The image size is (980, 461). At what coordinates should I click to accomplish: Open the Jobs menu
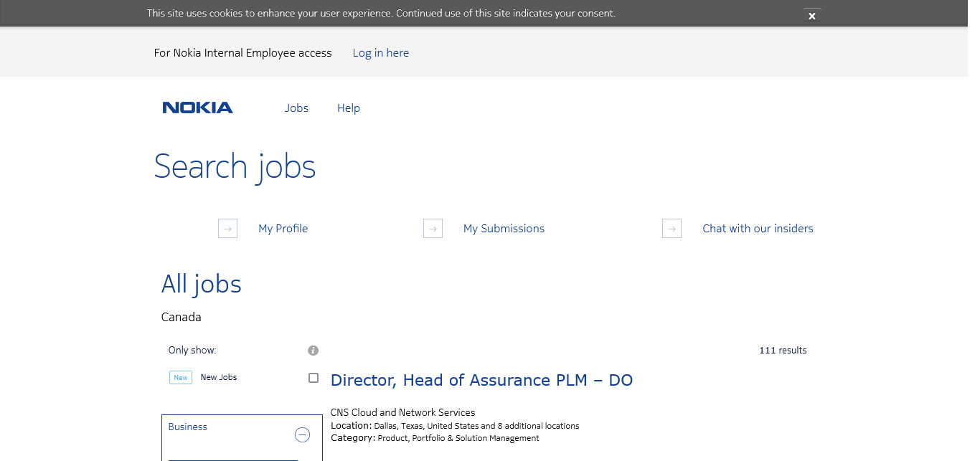[x=296, y=108]
